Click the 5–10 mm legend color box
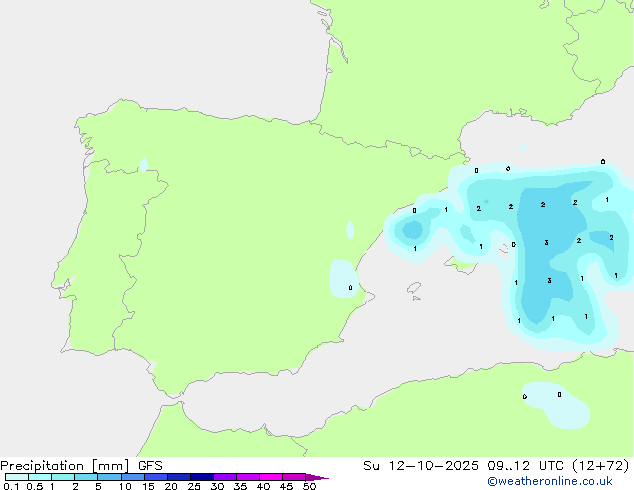 (109, 477)
